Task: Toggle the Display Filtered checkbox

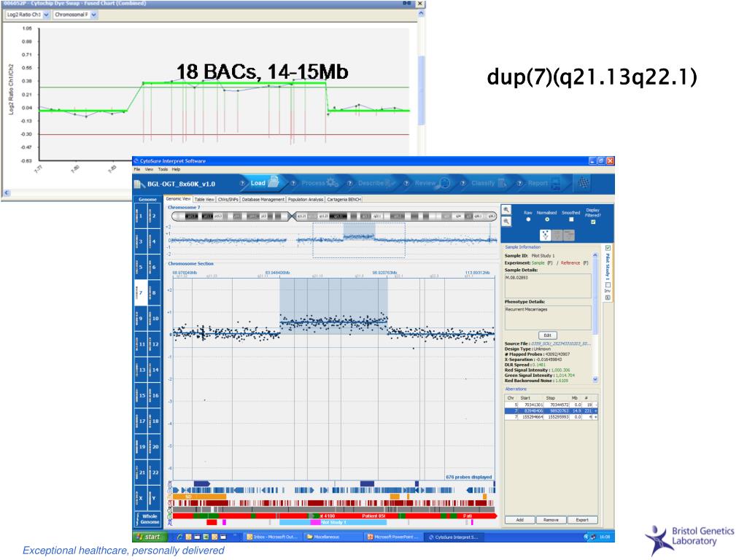Action: click(x=592, y=222)
